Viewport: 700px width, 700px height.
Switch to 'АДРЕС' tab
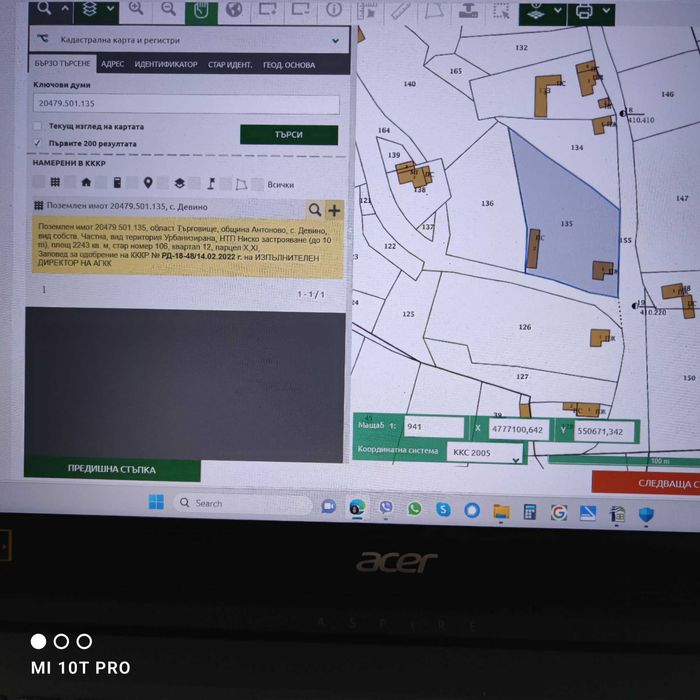pos(112,64)
